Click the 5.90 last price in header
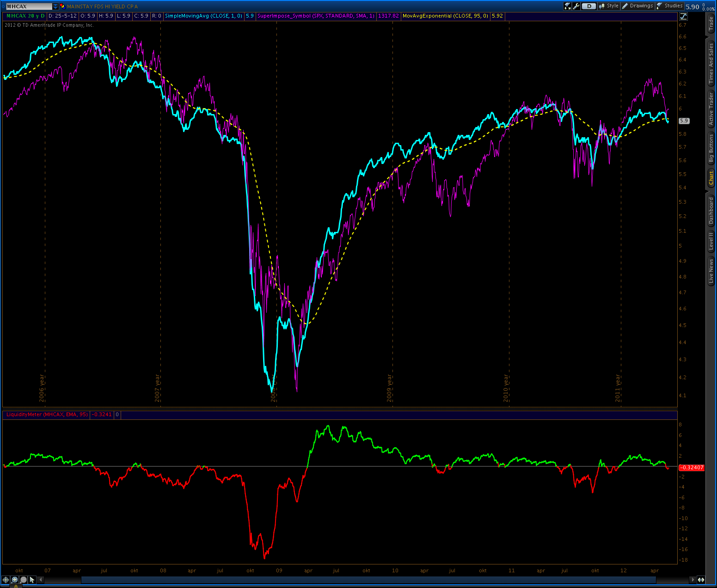Screen dimensions: 717x588 pyautogui.click(x=692, y=6)
